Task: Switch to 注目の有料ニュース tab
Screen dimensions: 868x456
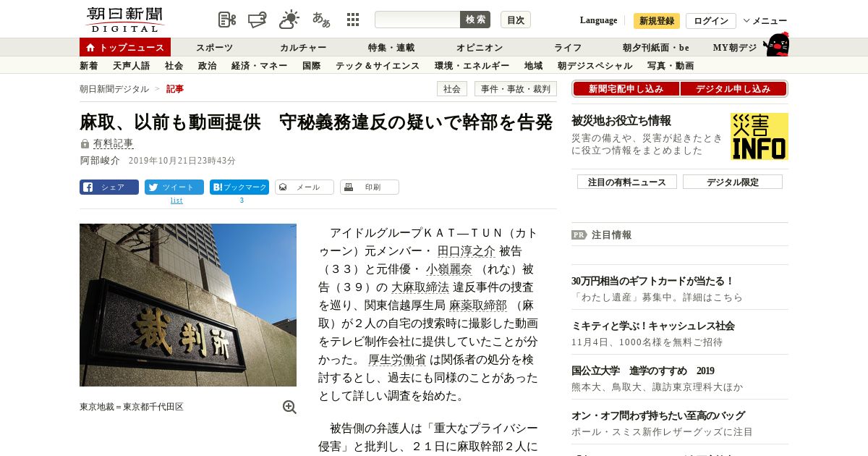Action: pos(627,182)
